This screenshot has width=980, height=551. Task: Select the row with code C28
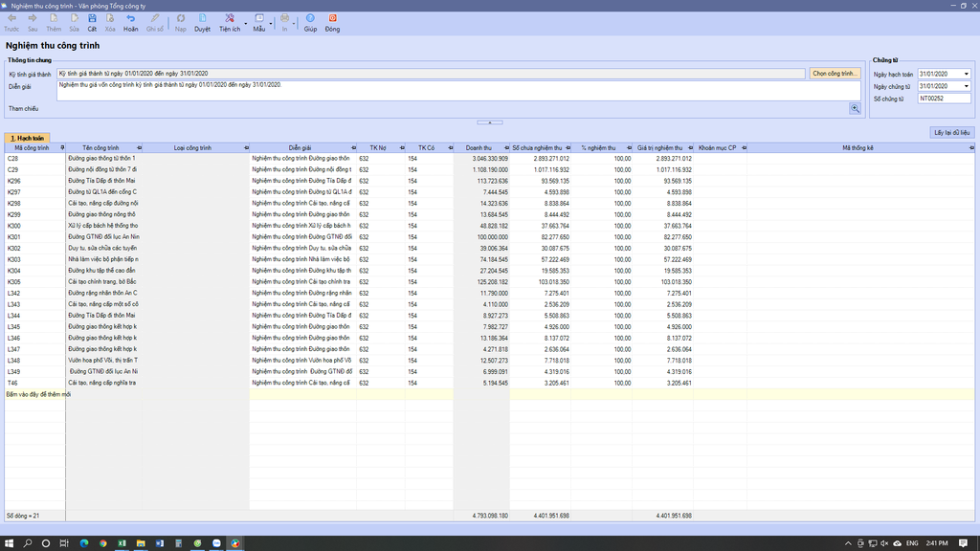click(489, 159)
